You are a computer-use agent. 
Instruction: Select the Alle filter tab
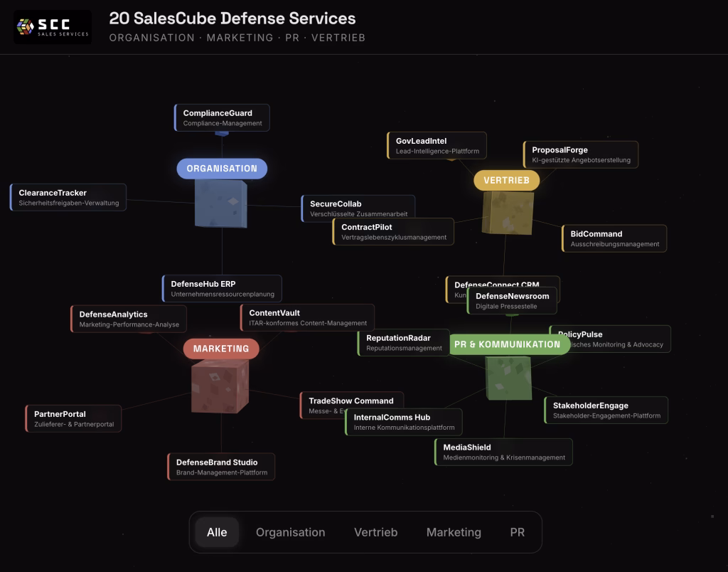click(217, 532)
